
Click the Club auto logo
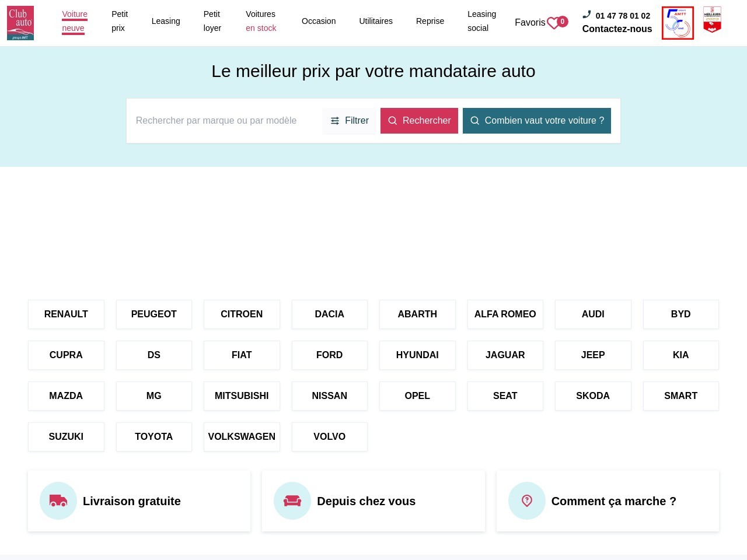(x=20, y=23)
